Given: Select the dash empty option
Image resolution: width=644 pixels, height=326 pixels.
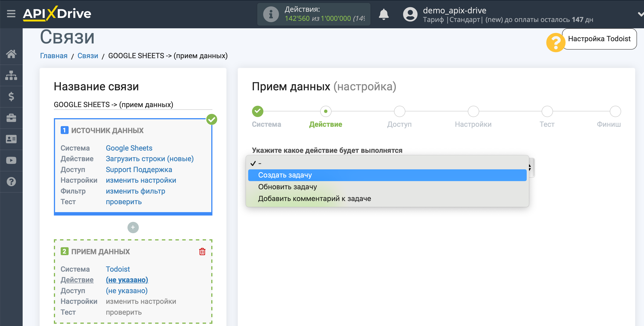Looking at the screenshot, I should 387,163.
